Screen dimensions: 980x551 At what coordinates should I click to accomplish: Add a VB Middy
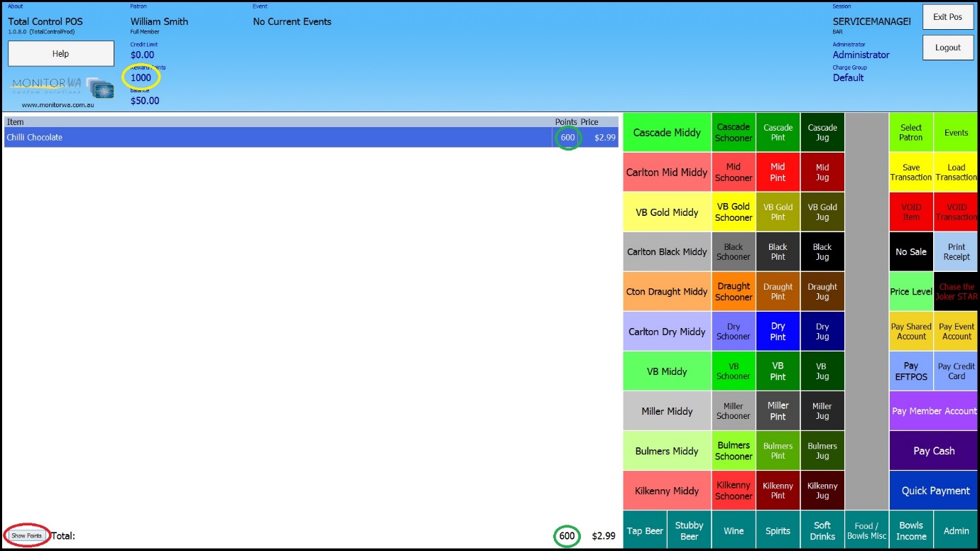(x=667, y=371)
